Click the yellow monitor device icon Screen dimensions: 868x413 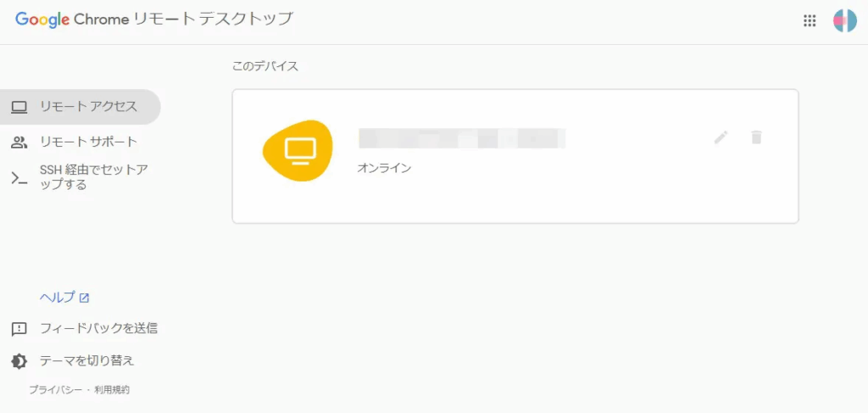[x=297, y=150]
